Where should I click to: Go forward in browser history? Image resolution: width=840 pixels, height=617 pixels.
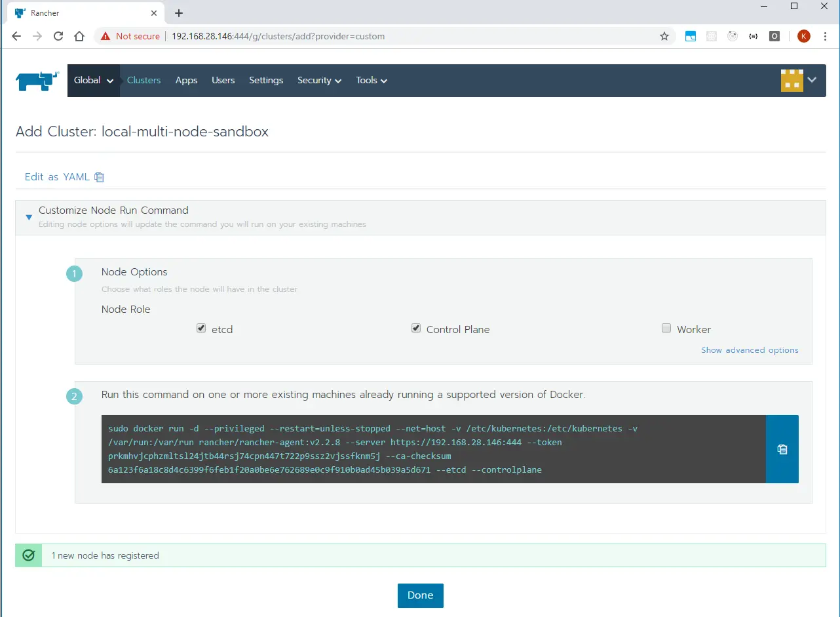tap(37, 36)
